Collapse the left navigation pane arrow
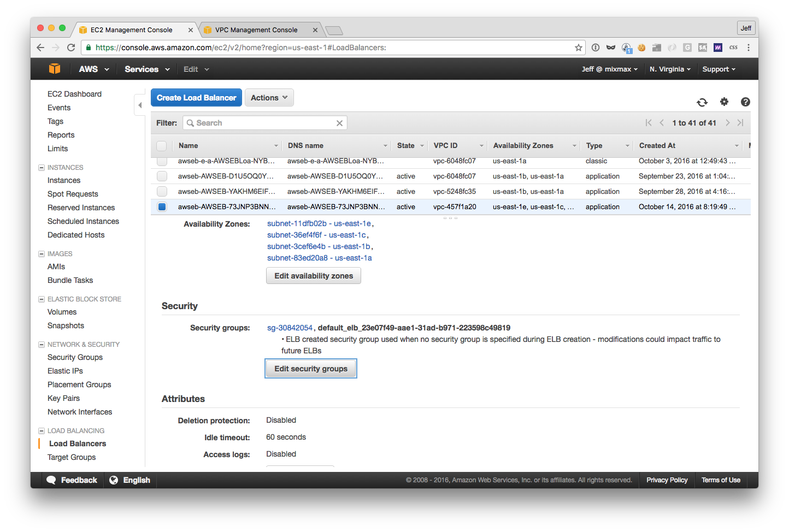 point(140,105)
